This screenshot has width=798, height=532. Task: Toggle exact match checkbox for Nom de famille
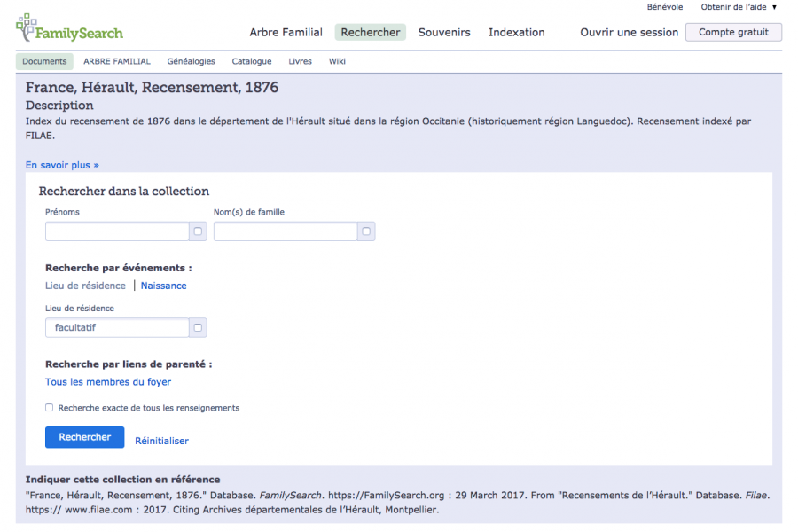tap(366, 231)
